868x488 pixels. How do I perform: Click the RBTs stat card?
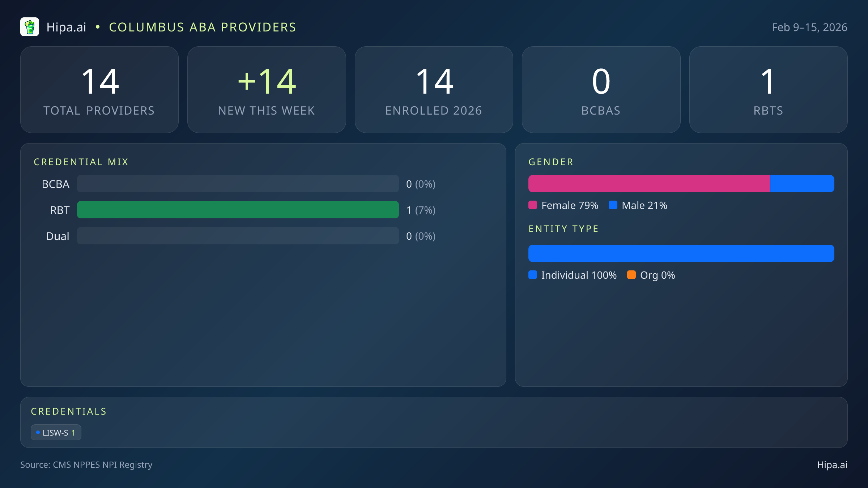pos(768,89)
